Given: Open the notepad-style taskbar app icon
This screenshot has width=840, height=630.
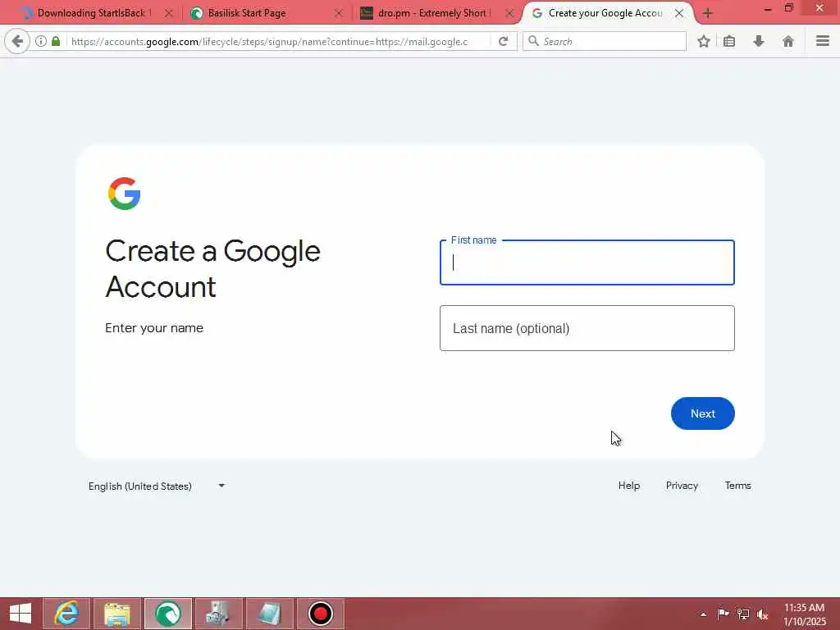Looking at the screenshot, I should [269, 614].
